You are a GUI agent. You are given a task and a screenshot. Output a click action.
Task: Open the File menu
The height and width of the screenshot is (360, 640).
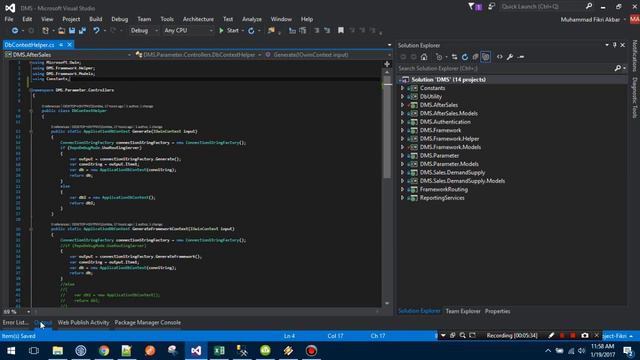click(x=9, y=19)
